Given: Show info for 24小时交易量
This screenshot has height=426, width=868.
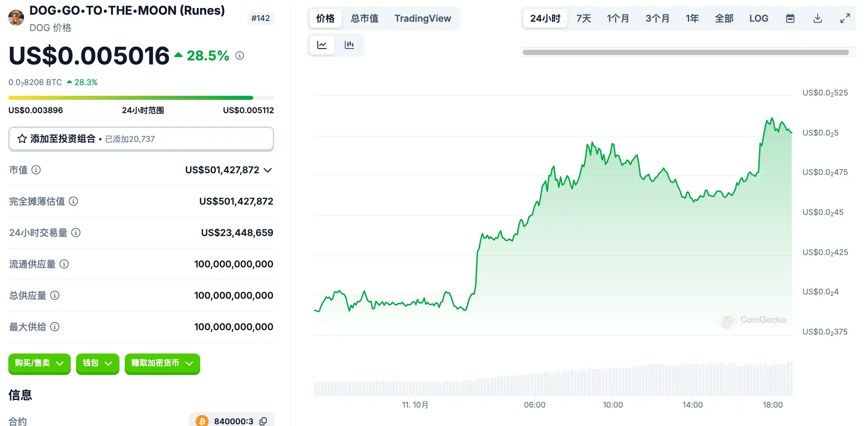Looking at the screenshot, I should (76, 233).
